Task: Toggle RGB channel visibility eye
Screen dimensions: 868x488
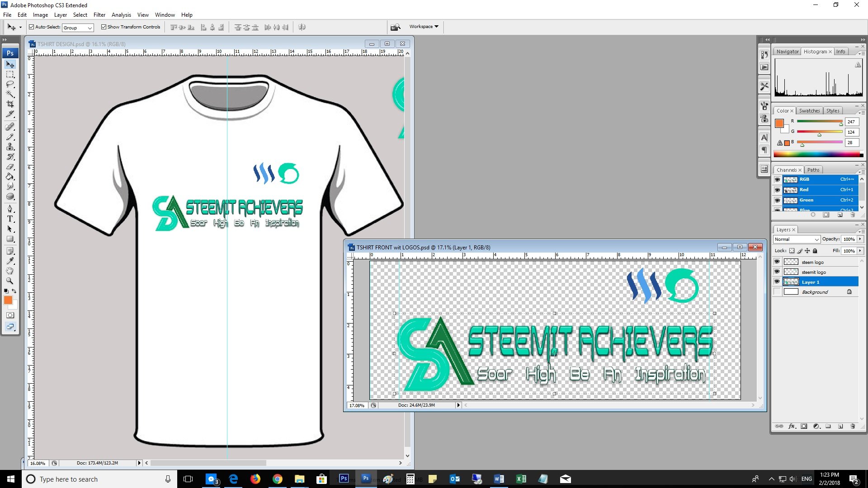Action: (777, 179)
